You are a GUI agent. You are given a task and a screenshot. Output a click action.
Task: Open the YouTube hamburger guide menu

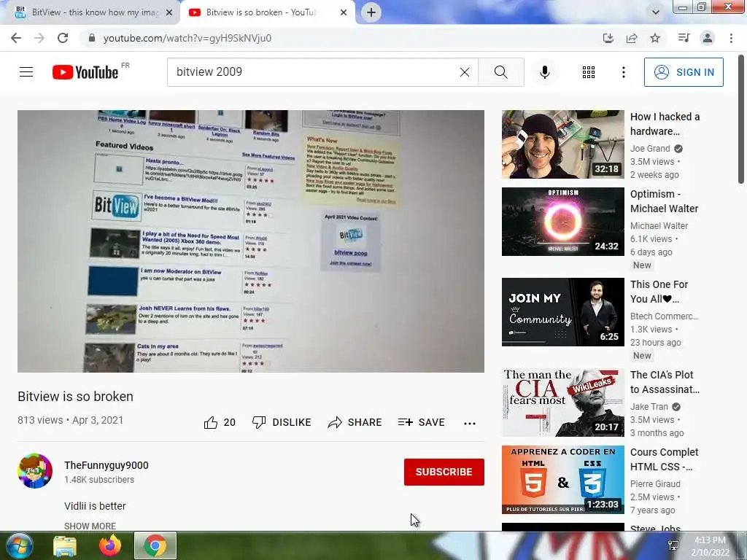pos(26,72)
